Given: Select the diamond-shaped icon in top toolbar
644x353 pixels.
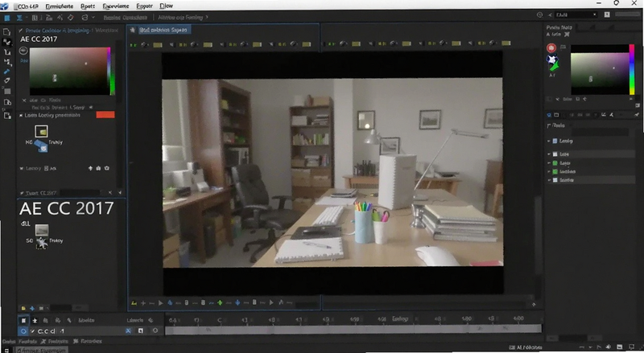Looking at the screenshot, I should click(71, 17).
